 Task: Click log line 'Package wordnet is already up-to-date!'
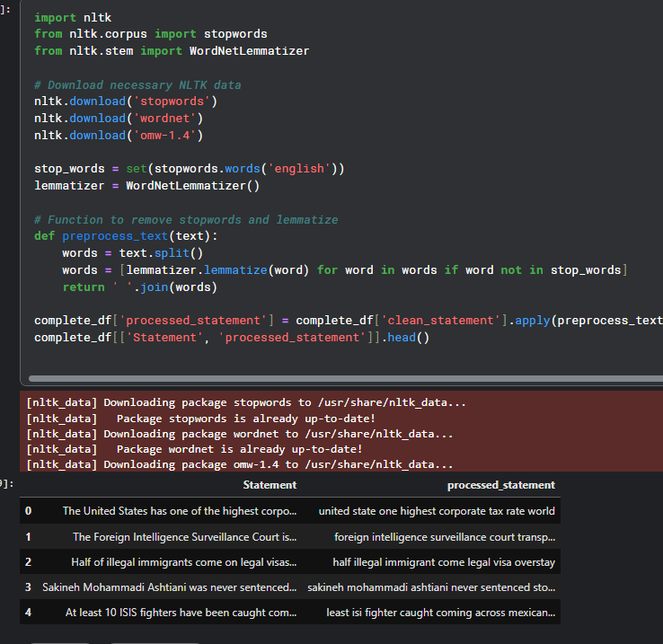239,449
